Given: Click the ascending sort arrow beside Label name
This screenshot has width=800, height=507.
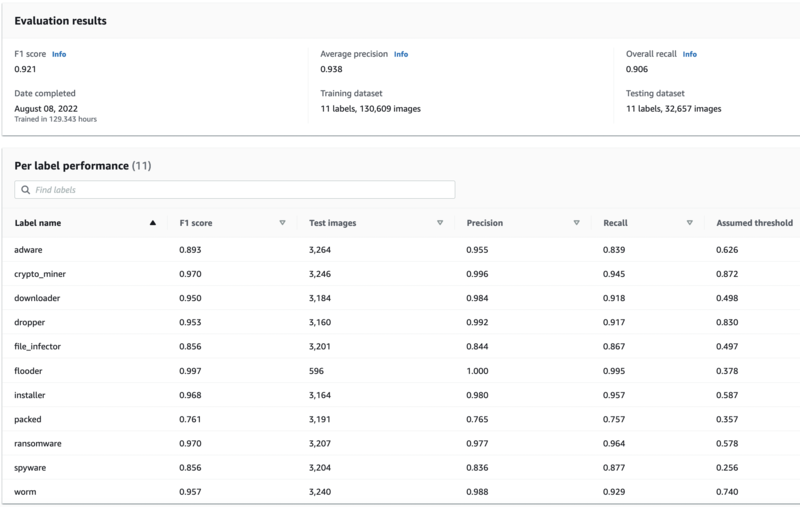Looking at the screenshot, I should [x=153, y=223].
